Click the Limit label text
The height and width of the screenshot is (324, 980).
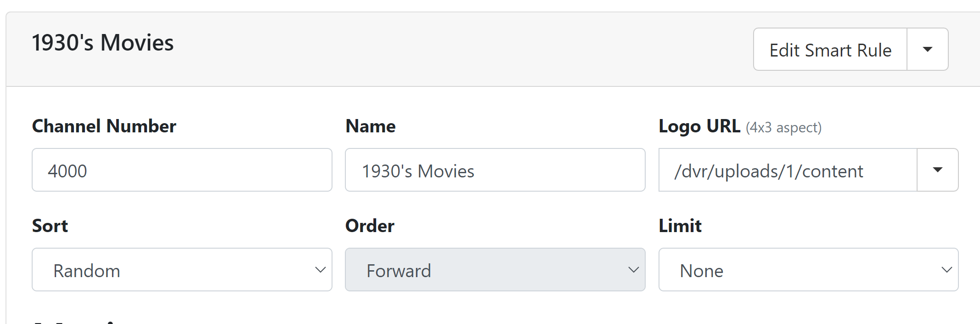[680, 226]
